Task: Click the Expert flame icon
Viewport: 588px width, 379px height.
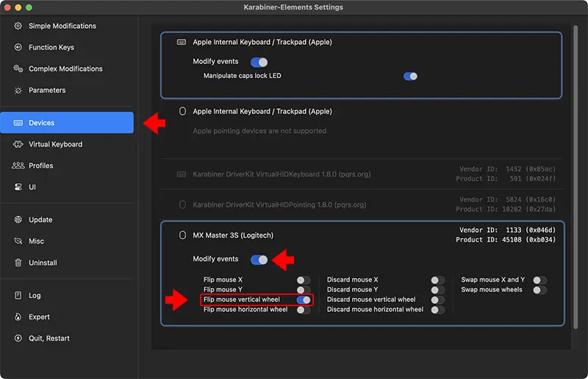Action: point(18,316)
